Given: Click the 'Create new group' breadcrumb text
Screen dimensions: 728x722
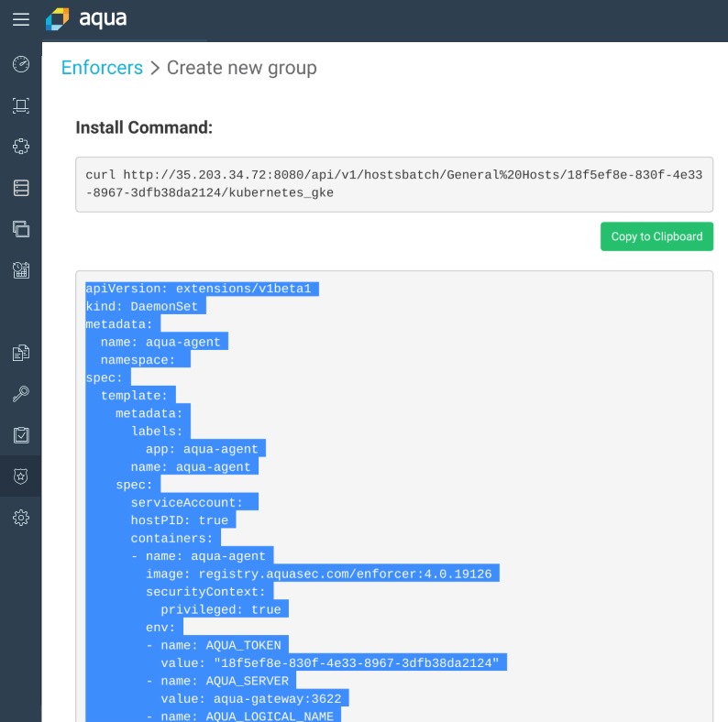Looking at the screenshot, I should tap(242, 68).
